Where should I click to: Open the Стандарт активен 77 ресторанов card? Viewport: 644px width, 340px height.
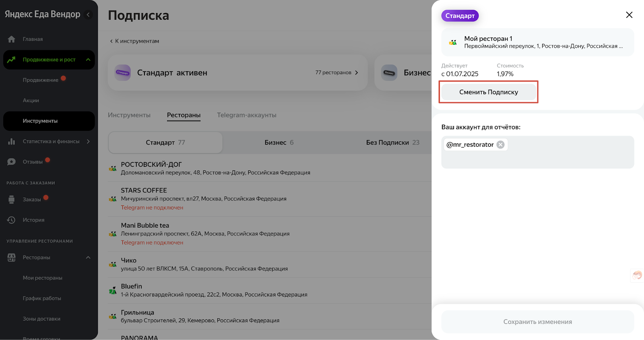[x=237, y=73]
